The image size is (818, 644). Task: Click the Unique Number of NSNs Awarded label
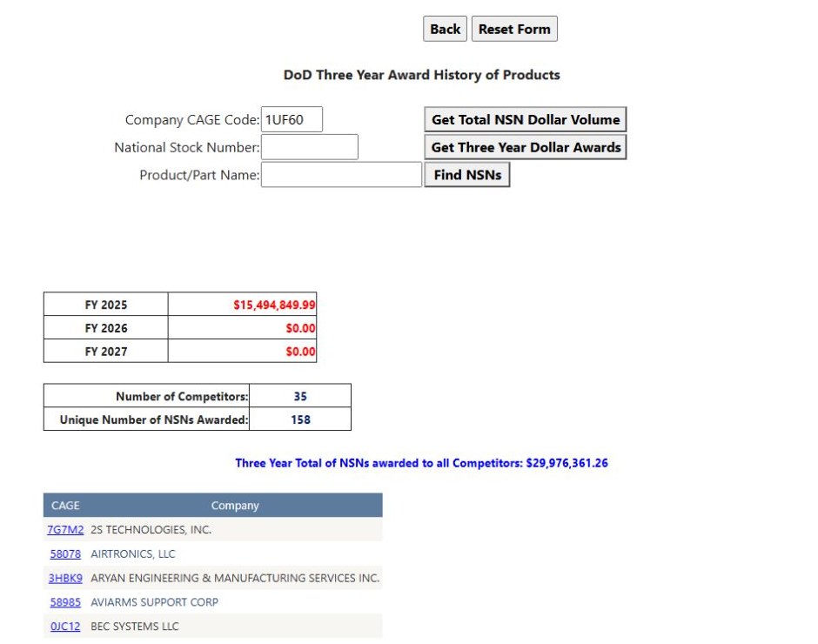tap(154, 419)
